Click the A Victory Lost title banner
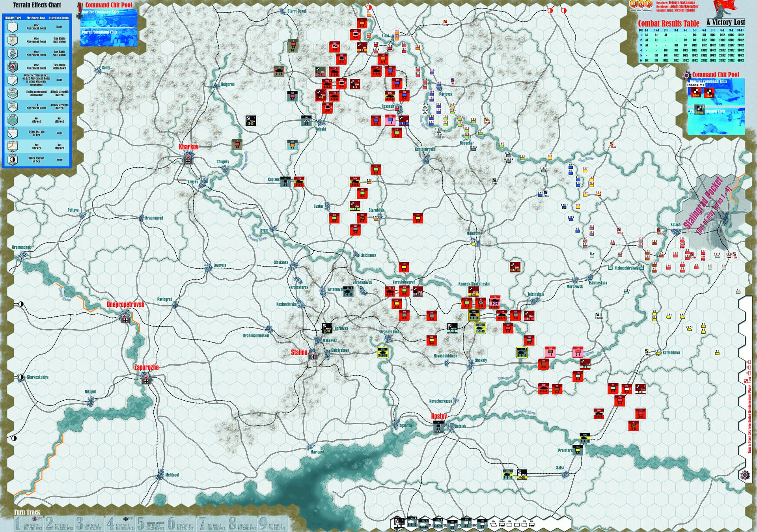The image size is (757, 532). tap(725, 22)
